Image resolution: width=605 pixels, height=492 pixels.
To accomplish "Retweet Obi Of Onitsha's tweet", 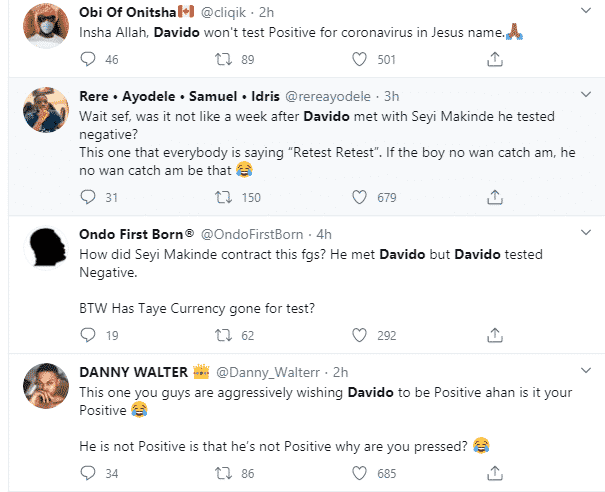I will click(x=223, y=59).
